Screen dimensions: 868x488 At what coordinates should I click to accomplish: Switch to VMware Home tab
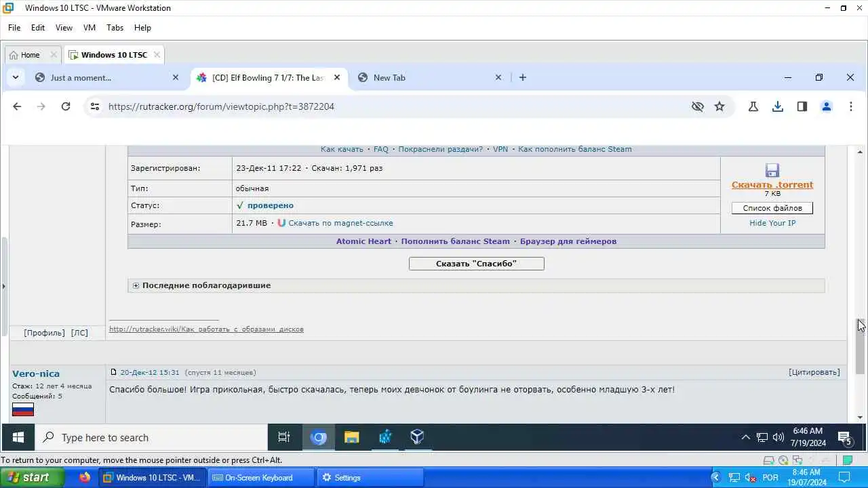coord(30,55)
